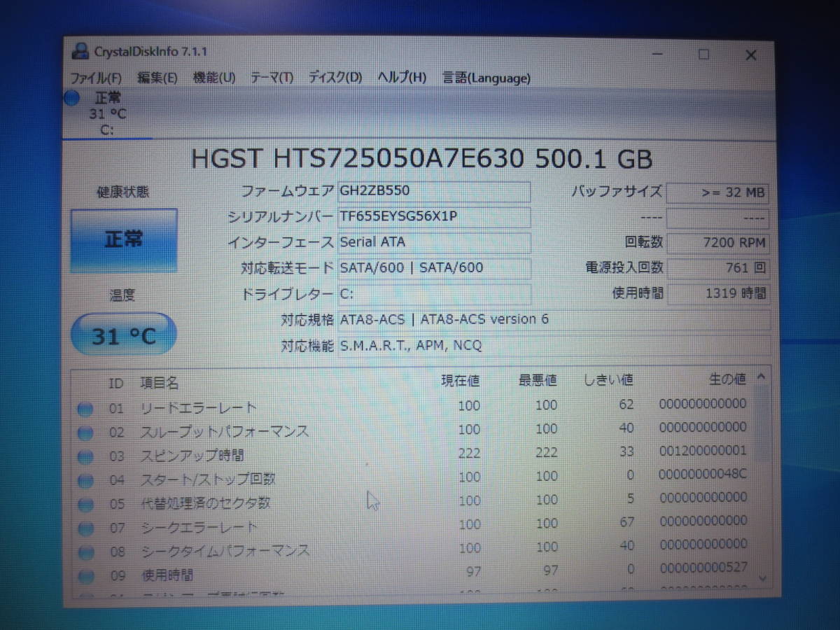
Task: Open the 機能(U) menu
Action: pos(213,78)
